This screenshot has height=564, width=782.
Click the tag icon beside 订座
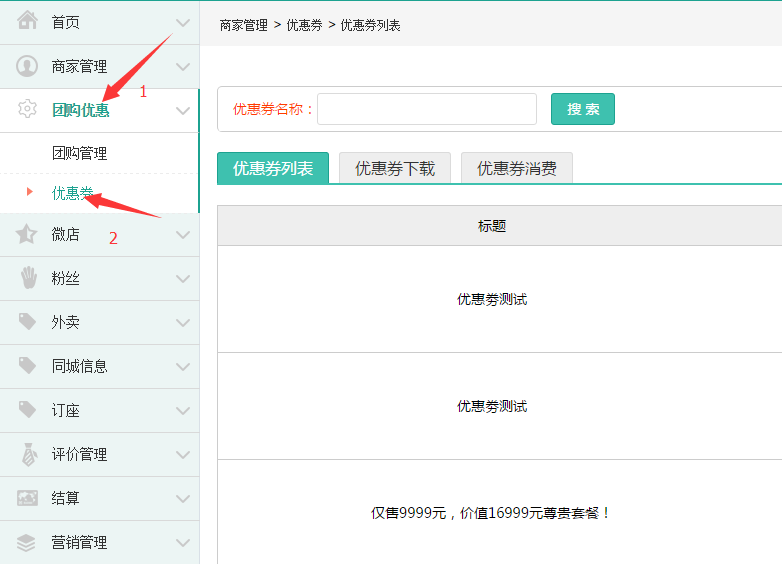click(x=27, y=409)
